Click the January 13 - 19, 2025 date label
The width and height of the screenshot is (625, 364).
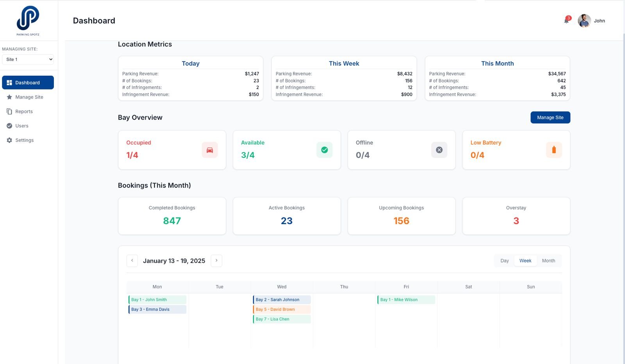tap(174, 261)
